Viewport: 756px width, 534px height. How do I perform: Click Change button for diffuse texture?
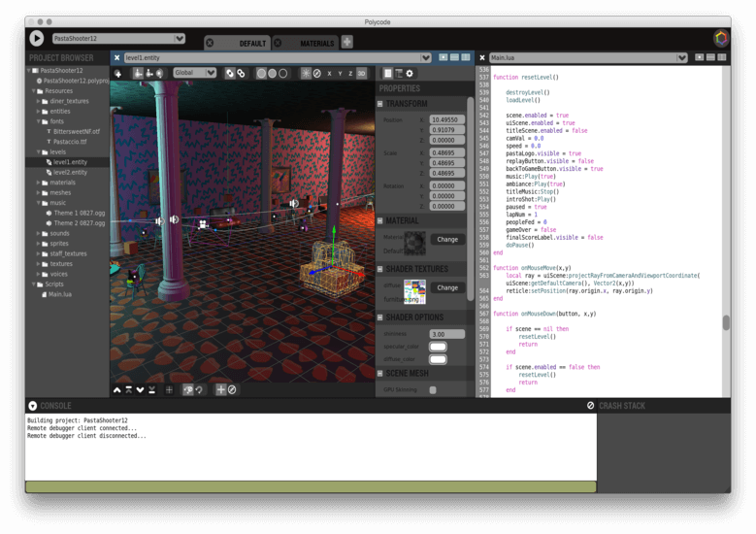[x=447, y=287]
